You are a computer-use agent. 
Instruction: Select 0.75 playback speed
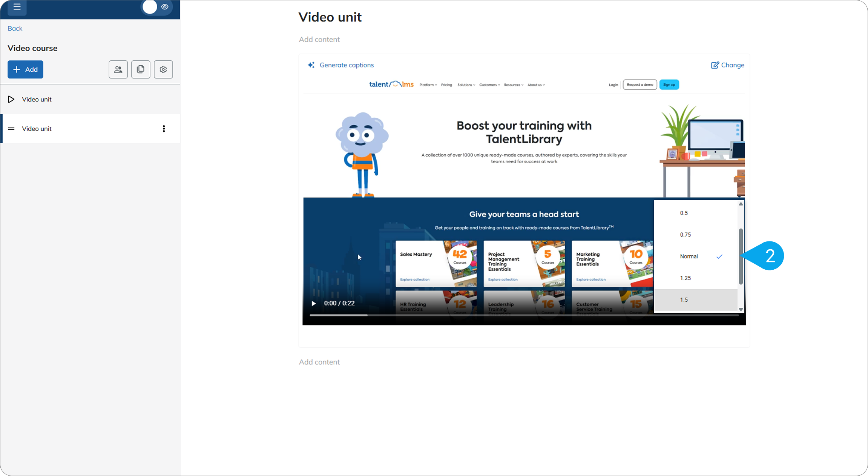click(x=696, y=235)
